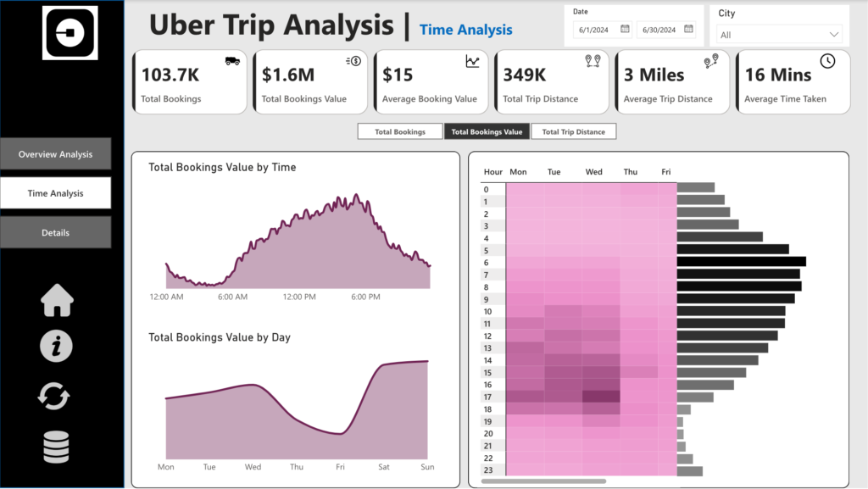Open start date calendar picker icon
The width and height of the screenshot is (868, 489).
pyautogui.click(x=625, y=29)
